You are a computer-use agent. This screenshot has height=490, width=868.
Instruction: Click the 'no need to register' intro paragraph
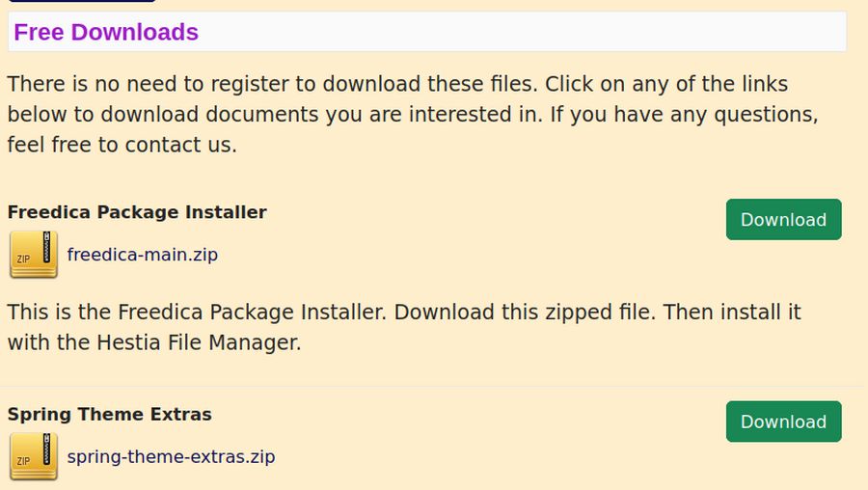coord(413,114)
